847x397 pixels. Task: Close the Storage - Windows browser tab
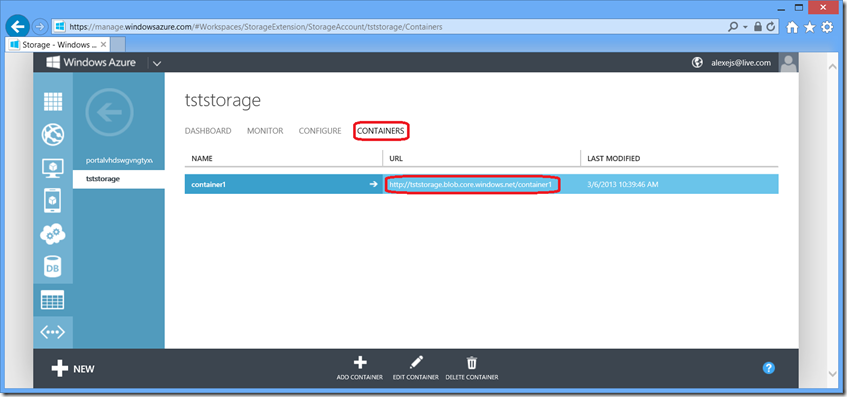104,44
